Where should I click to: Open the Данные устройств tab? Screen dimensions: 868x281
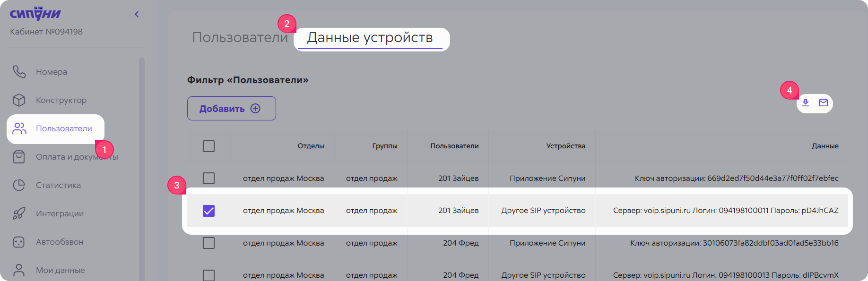point(370,37)
